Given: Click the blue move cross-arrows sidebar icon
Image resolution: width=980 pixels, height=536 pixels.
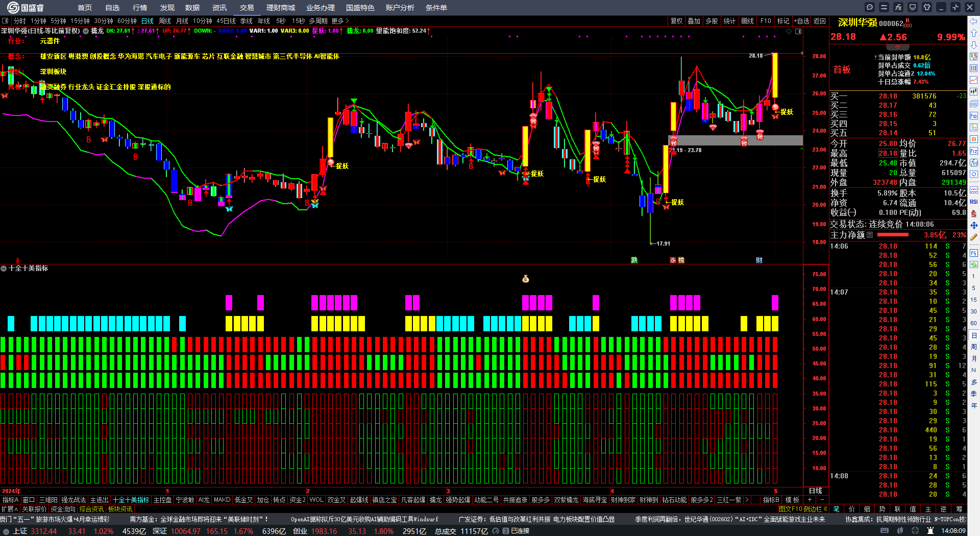Looking at the screenshot, I should pyautogui.click(x=974, y=225).
